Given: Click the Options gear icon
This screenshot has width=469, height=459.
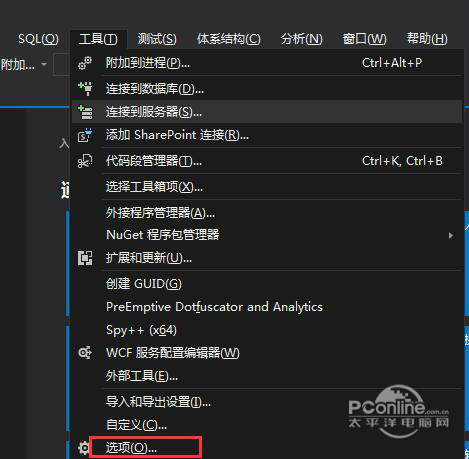Looking at the screenshot, I should click(83, 448).
